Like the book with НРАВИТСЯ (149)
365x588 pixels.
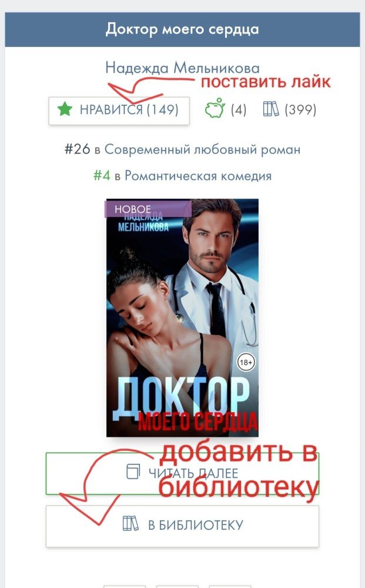click(x=119, y=111)
